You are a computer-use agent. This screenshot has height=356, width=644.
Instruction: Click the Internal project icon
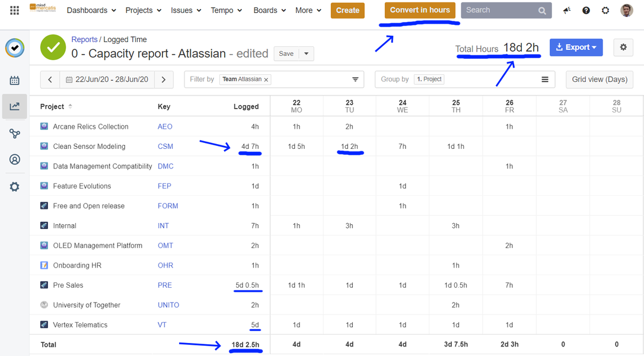click(x=44, y=225)
